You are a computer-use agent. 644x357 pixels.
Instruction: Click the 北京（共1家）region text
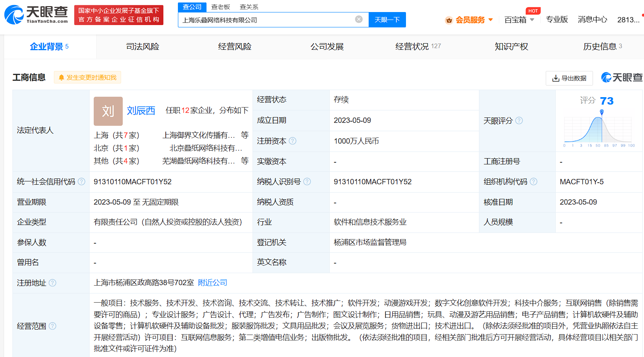[x=117, y=148]
